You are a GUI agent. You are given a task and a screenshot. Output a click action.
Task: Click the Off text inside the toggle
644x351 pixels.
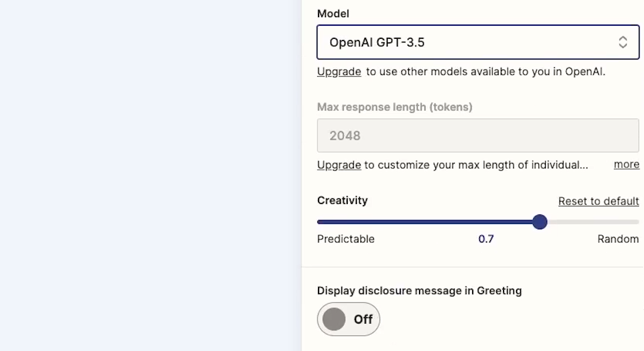[363, 320]
